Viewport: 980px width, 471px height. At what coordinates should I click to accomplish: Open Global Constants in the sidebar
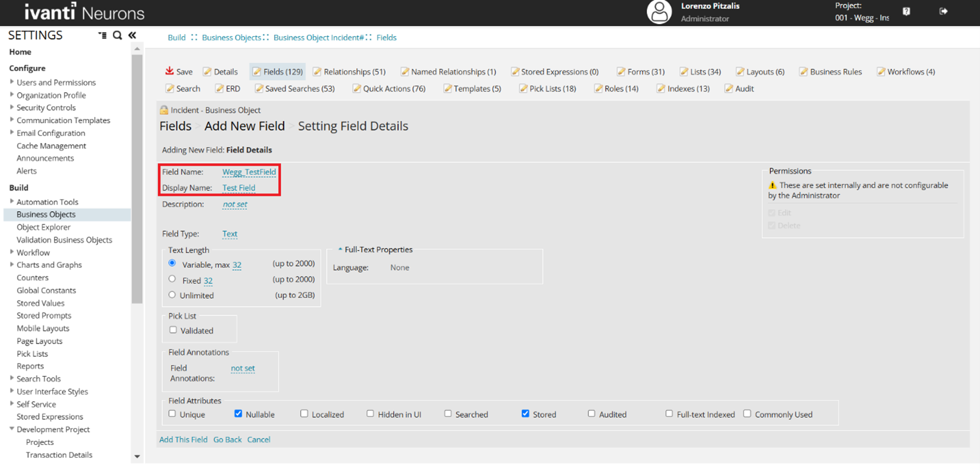(x=46, y=290)
